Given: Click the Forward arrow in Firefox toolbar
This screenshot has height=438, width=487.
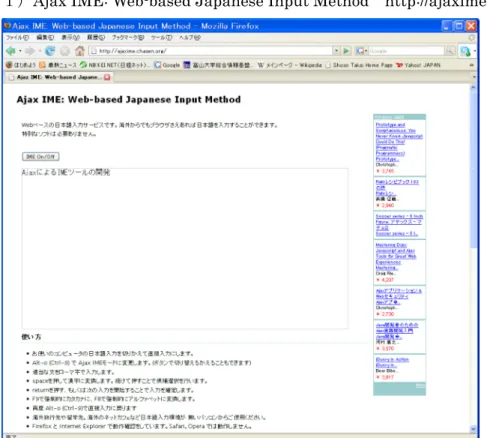Looking at the screenshot, I should [x=30, y=51].
